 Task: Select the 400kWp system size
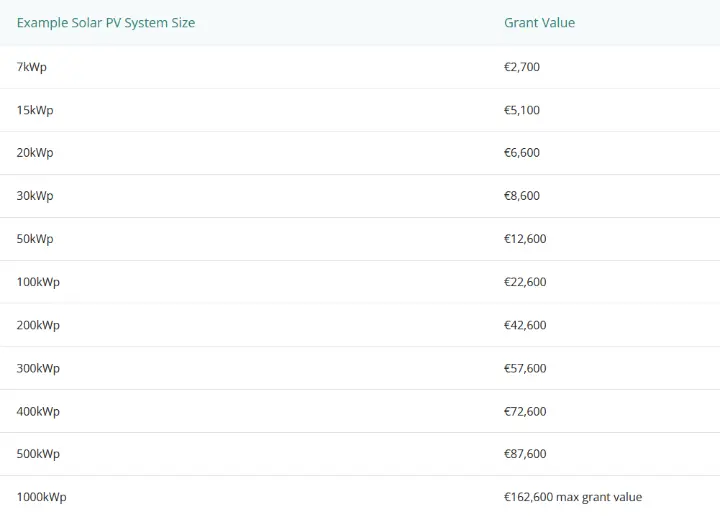point(38,411)
